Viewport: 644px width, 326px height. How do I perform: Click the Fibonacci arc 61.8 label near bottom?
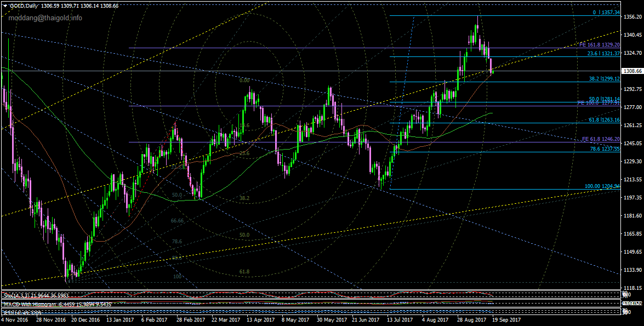point(244,272)
